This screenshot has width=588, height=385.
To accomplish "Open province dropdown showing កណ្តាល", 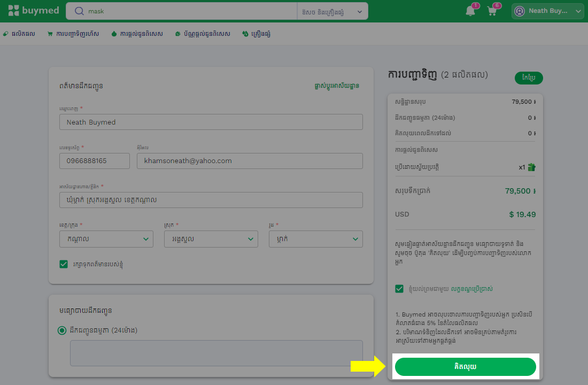I will (106, 239).
